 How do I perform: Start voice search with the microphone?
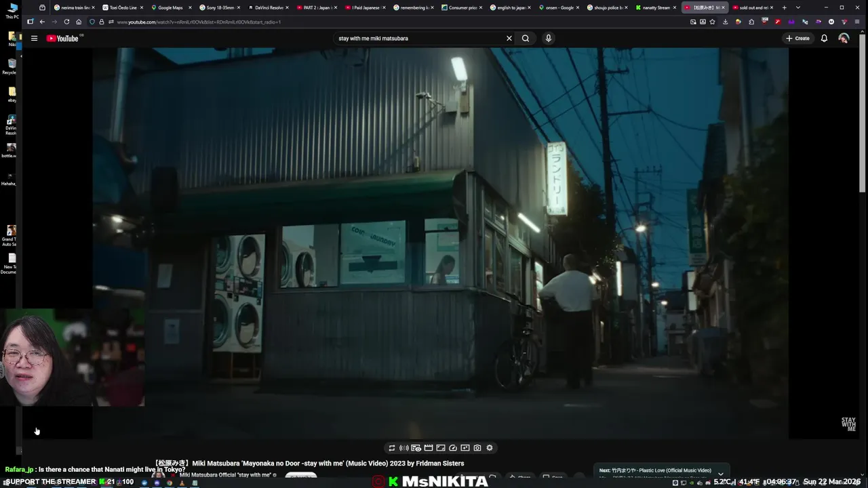tap(549, 39)
